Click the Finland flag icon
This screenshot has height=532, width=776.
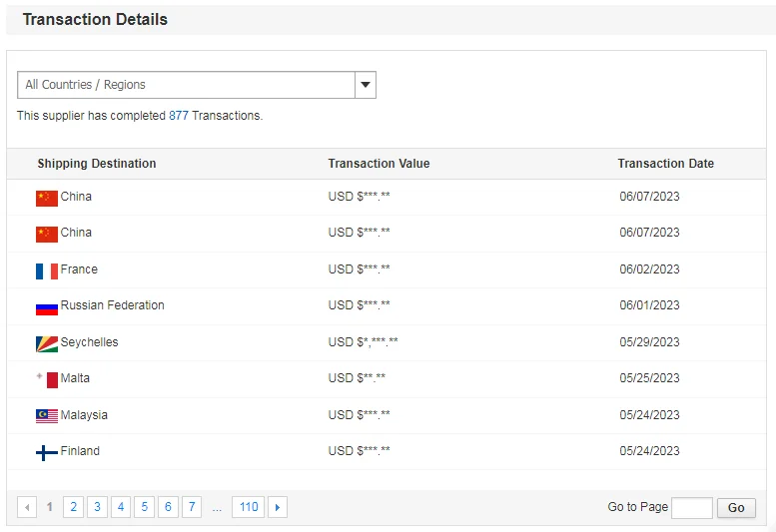(x=47, y=452)
